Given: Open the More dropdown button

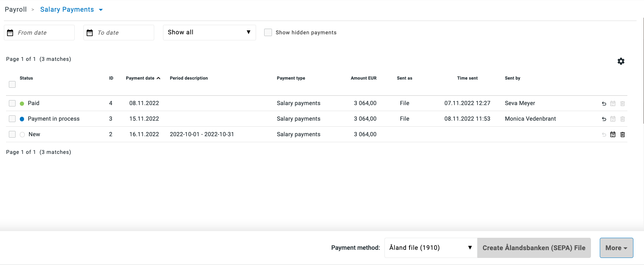Looking at the screenshot, I should 616,248.
